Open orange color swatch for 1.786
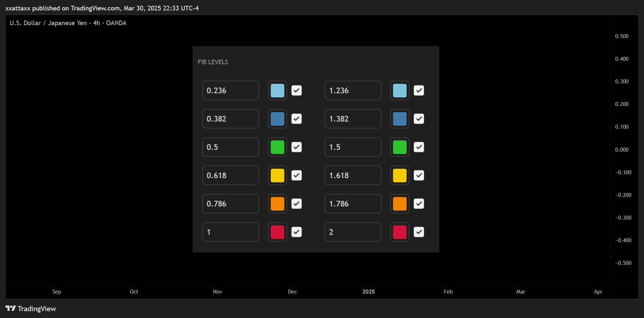Viewport: 644px width, 318px height. (x=400, y=204)
